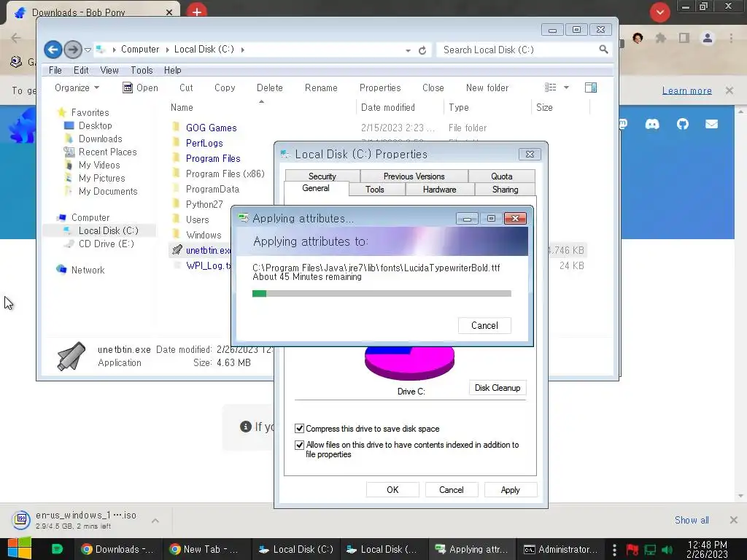
Task: Expand the Local Disk (C:) breadcrumb arrow
Action: [242, 50]
